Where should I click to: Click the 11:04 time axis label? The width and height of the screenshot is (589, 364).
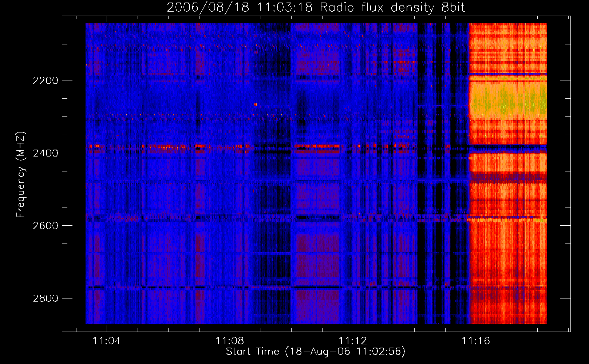(x=107, y=341)
